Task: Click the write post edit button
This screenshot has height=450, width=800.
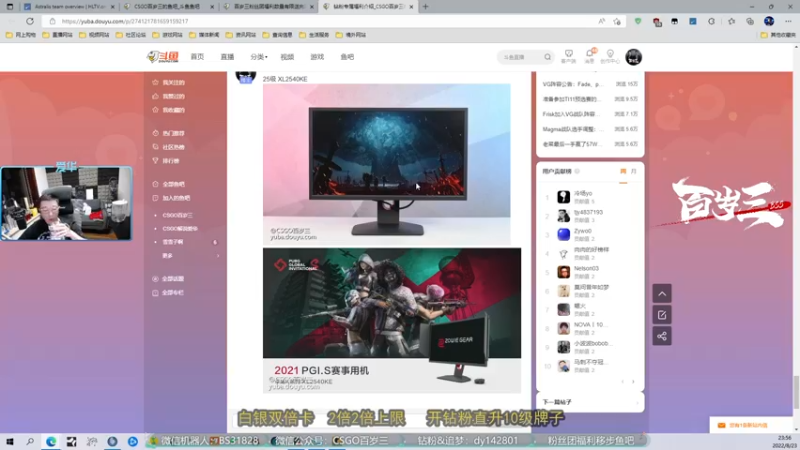Action: [662, 315]
